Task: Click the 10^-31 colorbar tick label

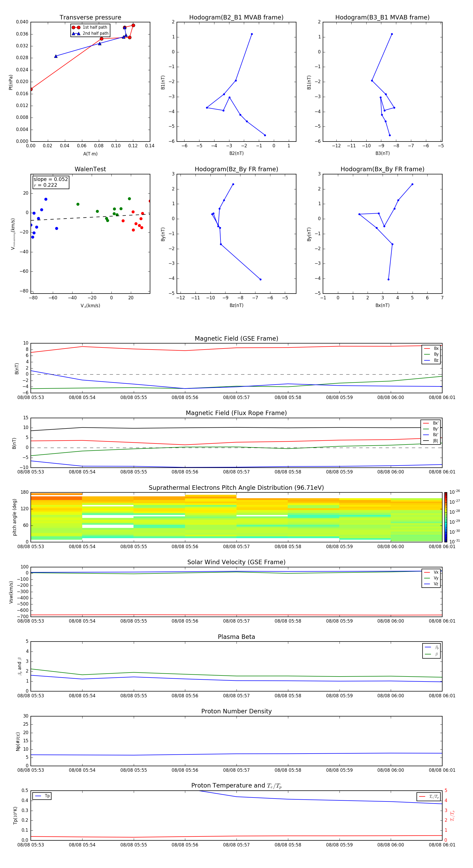Action: pyautogui.click(x=455, y=542)
